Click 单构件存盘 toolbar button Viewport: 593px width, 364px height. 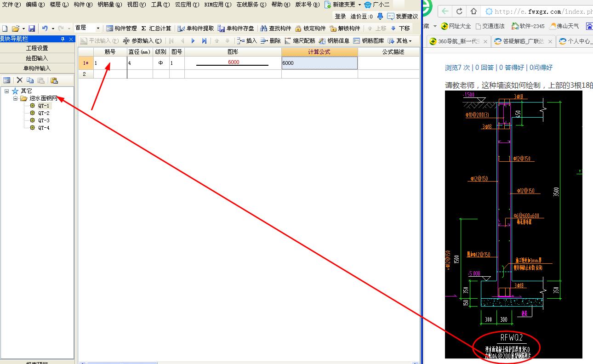coord(236,28)
